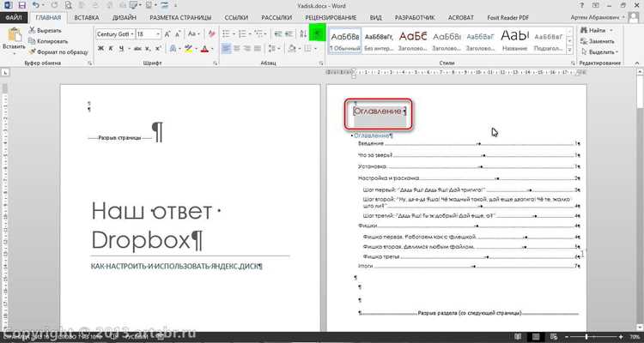
Task: Activate Формат по образцу format painter
Action: [x=58, y=52]
